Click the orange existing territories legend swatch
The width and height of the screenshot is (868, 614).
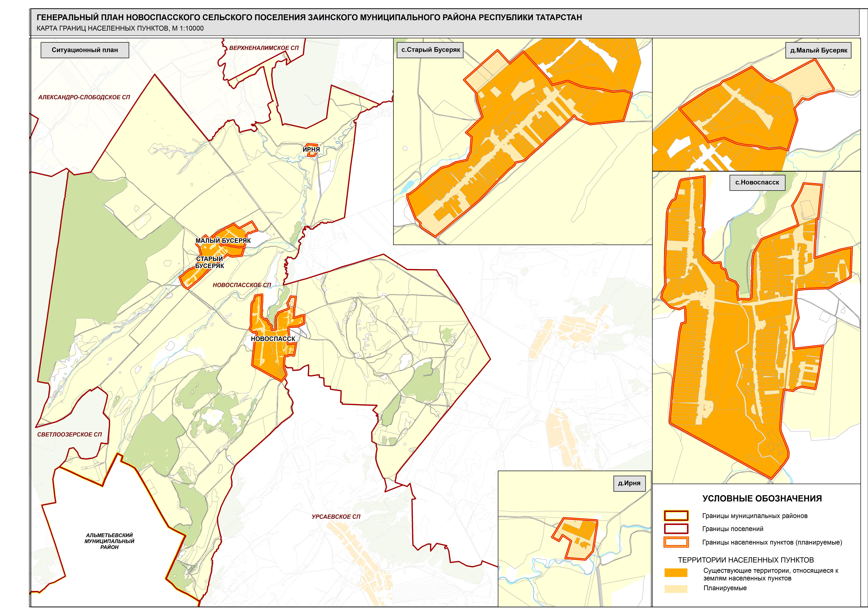676,573
